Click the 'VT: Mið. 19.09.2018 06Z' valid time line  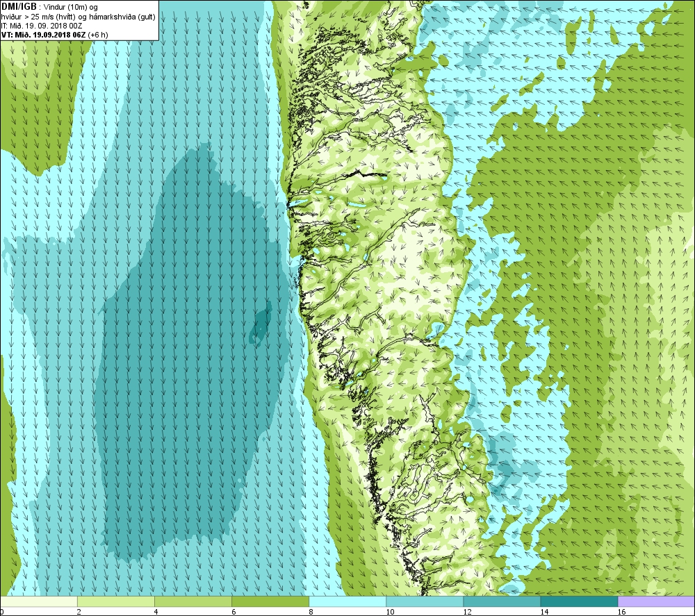[x=54, y=35]
